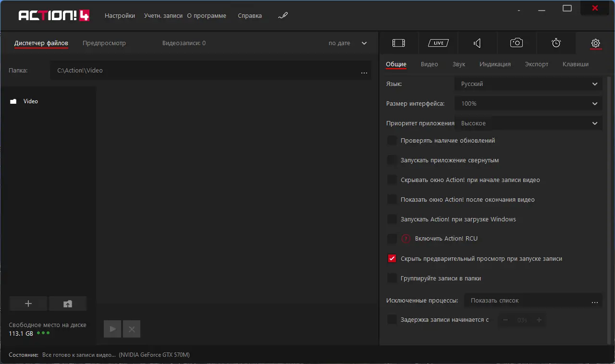Decrease recording delay with minus button
This screenshot has width=615, height=364.
(x=505, y=320)
